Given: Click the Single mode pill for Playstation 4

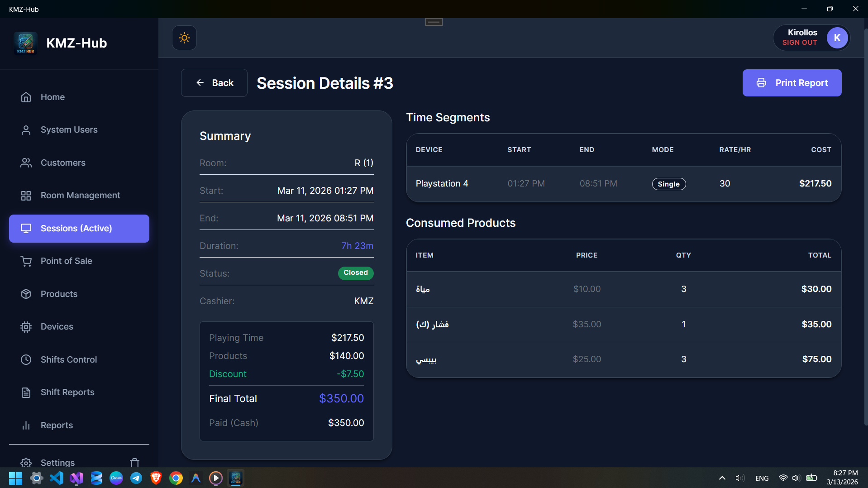Looking at the screenshot, I should pyautogui.click(x=669, y=184).
